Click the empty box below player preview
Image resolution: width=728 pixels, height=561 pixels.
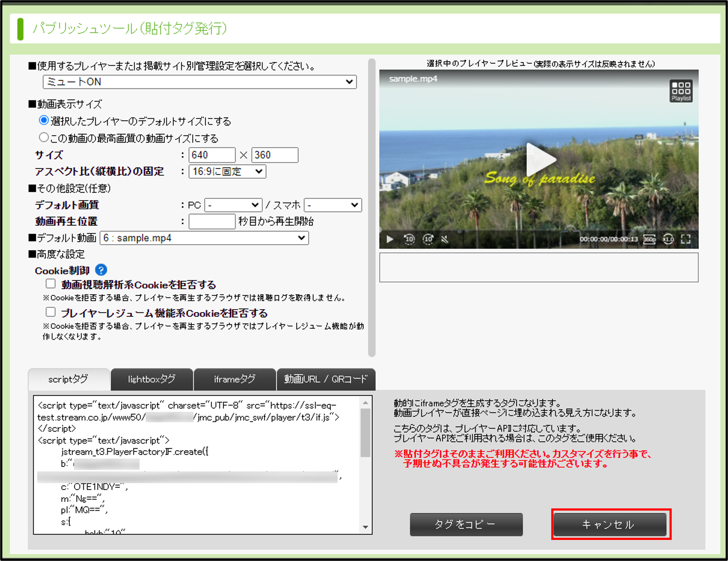[x=539, y=267]
